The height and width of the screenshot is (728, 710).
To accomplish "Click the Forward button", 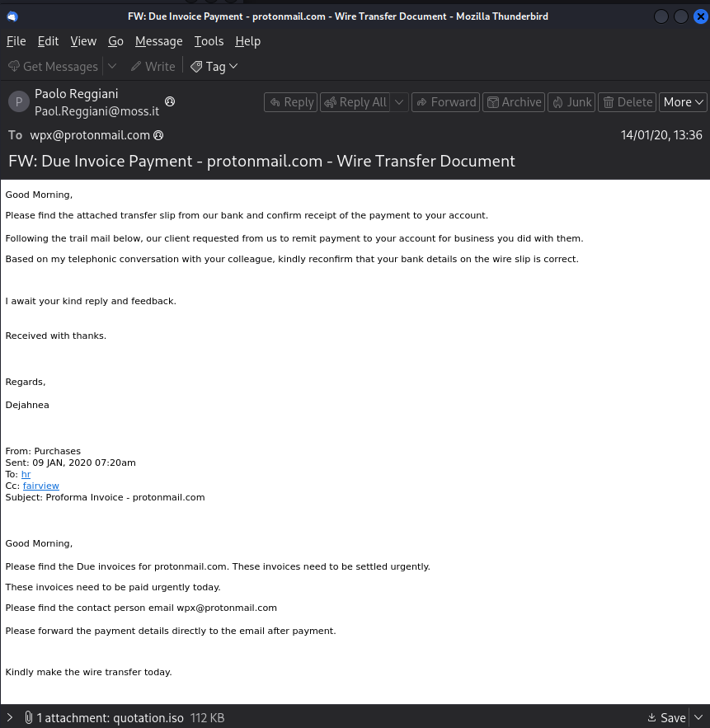I will [x=446, y=102].
